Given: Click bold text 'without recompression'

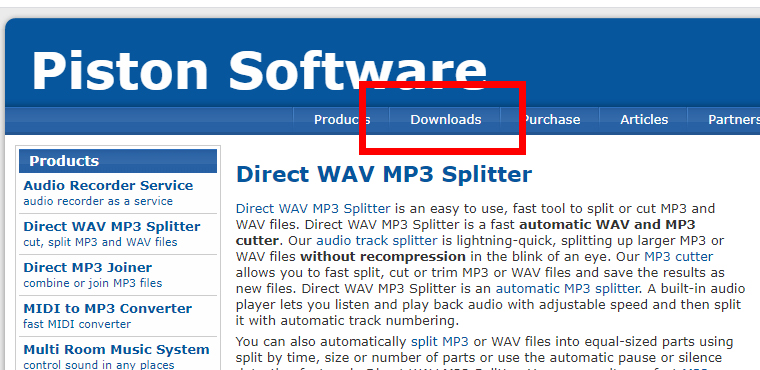Looking at the screenshot, I should [383, 257].
